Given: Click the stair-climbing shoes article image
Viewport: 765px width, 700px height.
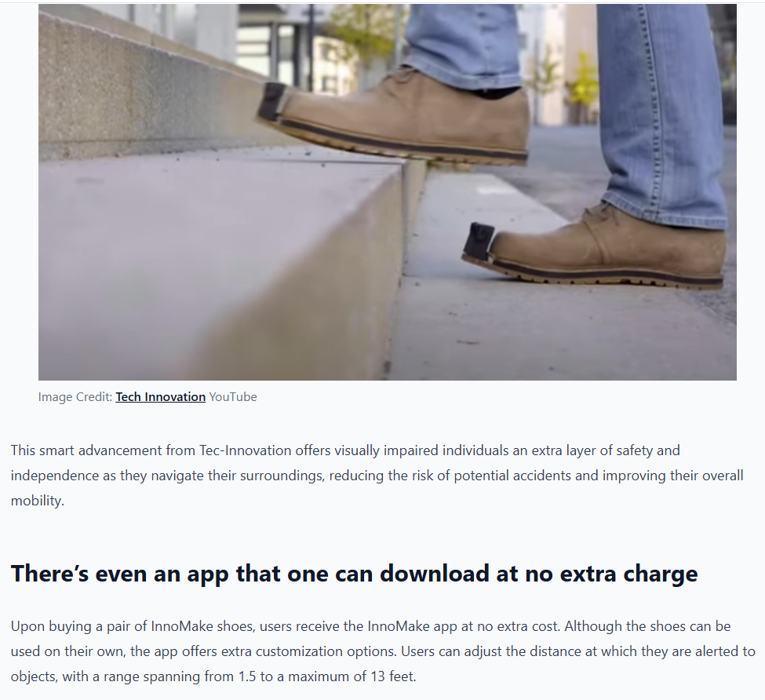Looking at the screenshot, I should point(388,192).
